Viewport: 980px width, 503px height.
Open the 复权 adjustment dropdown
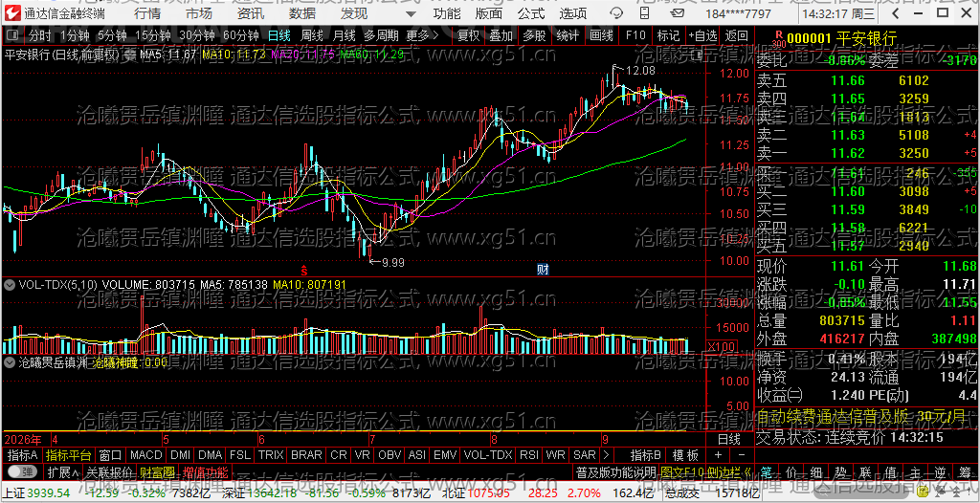(x=467, y=36)
